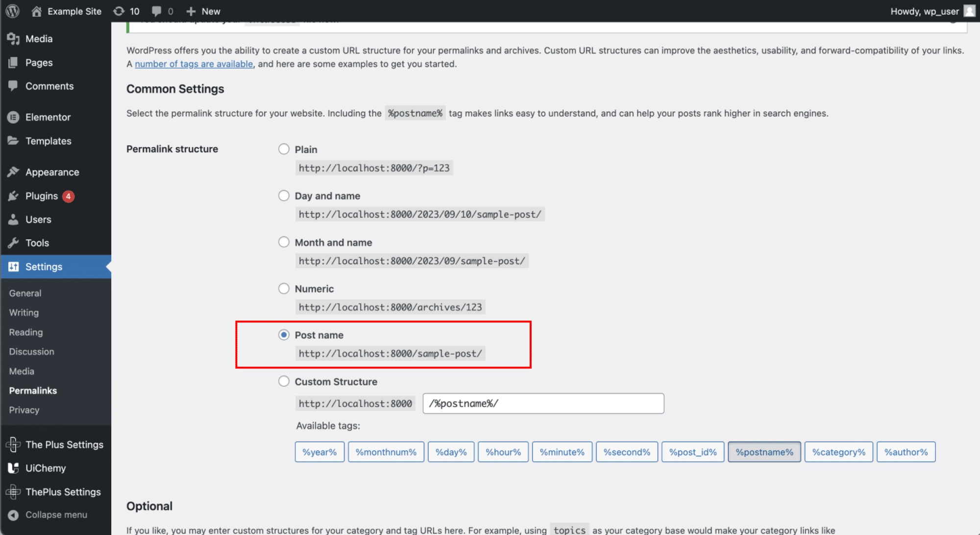Select Plain permalink structure
This screenshot has height=535, width=980.
click(284, 149)
